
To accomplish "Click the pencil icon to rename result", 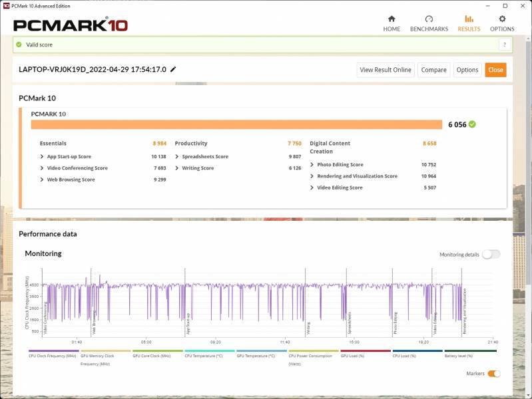I will pos(173,69).
